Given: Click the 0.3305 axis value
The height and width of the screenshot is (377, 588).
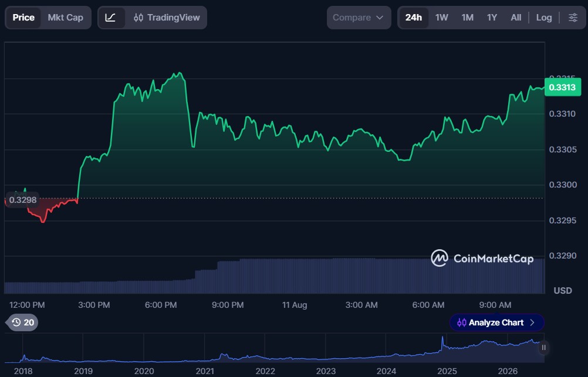Looking at the screenshot, I should pos(562,150).
